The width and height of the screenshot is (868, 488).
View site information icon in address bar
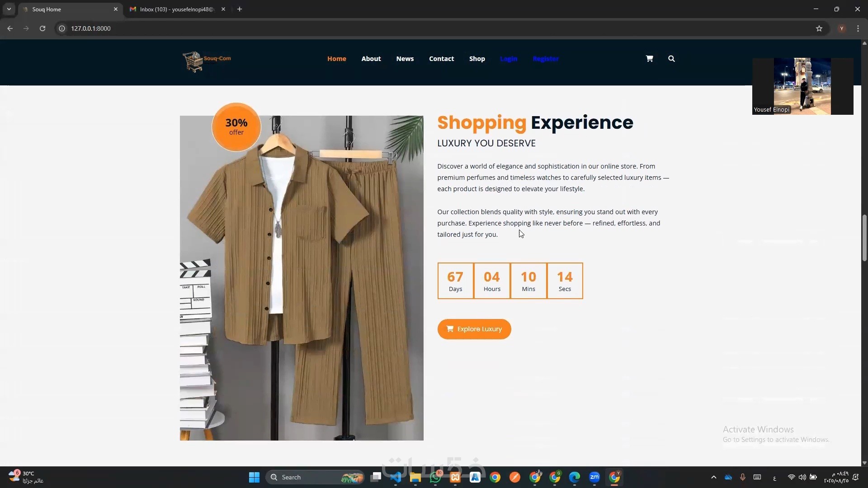[x=62, y=28]
